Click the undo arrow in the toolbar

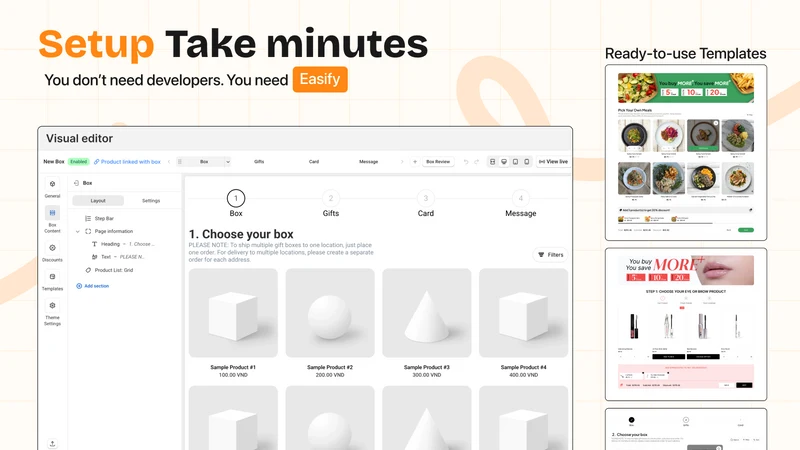[x=466, y=162]
